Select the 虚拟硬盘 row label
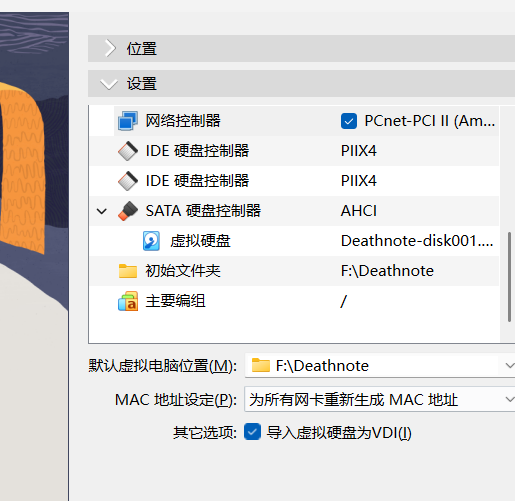The image size is (515, 501). point(200,241)
